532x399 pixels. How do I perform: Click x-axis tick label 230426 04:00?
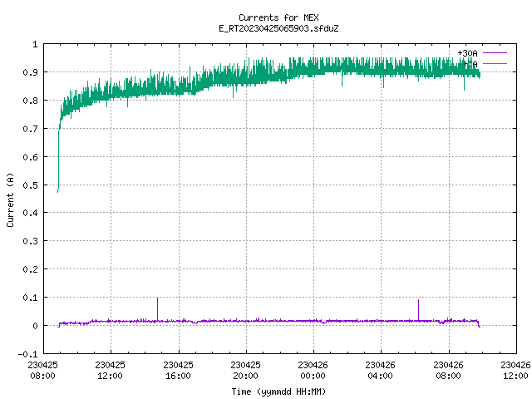point(380,370)
